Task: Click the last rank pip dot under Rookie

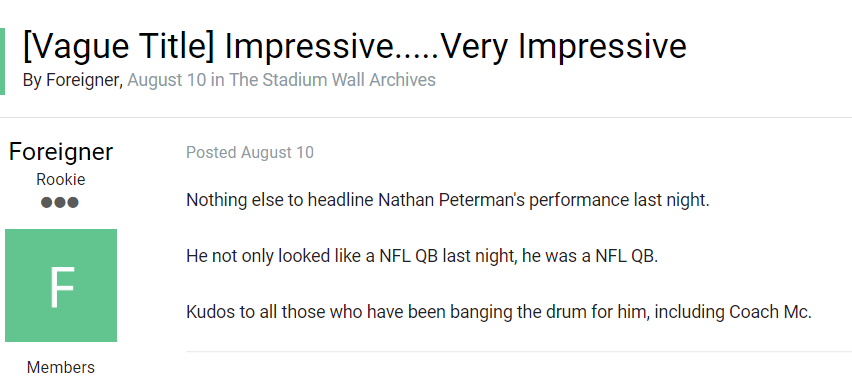Action: pyautogui.click(x=73, y=203)
